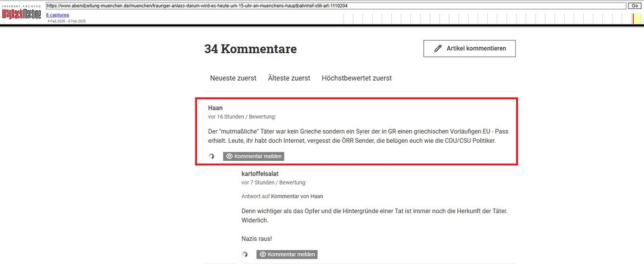Sort comments by Älteste zuerst

[289, 78]
